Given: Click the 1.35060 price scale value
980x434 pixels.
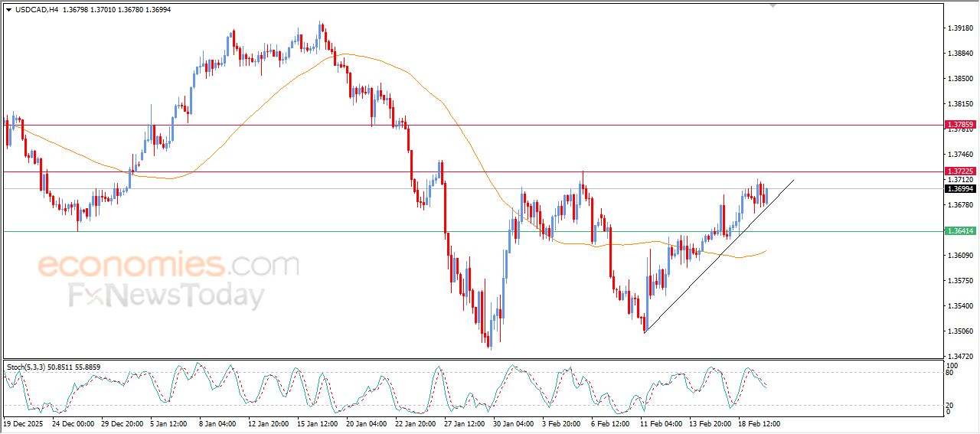Looking at the screenshot, I should [x=959, y=331].
